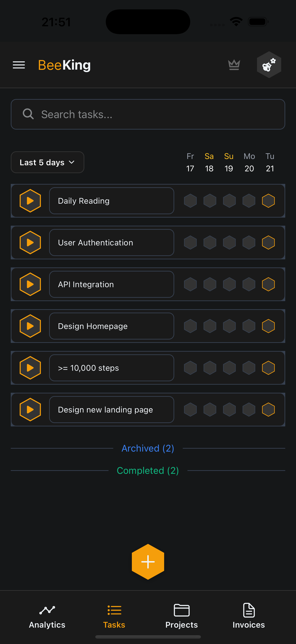Toggle Design new landing page hexagon for Sa 18
This screenshot has height=644, width=296.
(210, 410)
